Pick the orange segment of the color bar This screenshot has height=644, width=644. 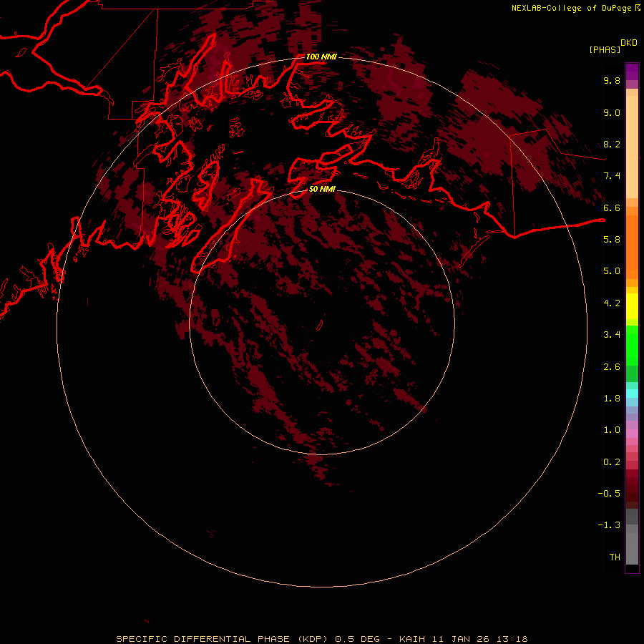click(x=632, y=247)
